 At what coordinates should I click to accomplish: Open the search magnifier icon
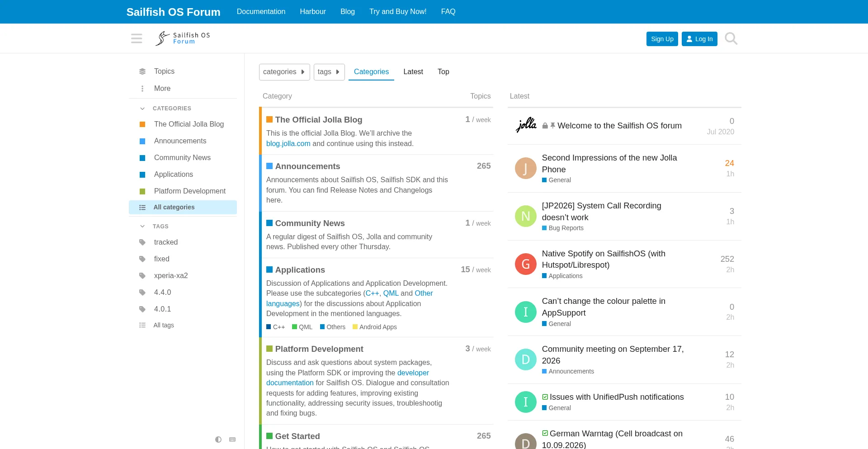731,38
